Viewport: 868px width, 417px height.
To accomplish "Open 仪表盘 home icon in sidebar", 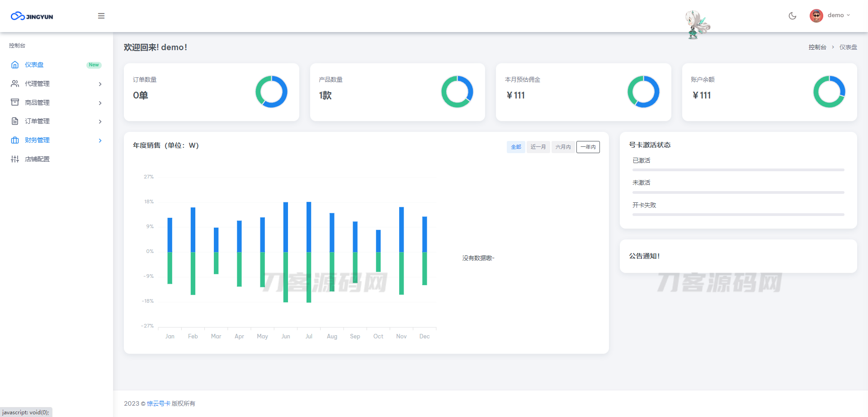I will pos(15,65).
